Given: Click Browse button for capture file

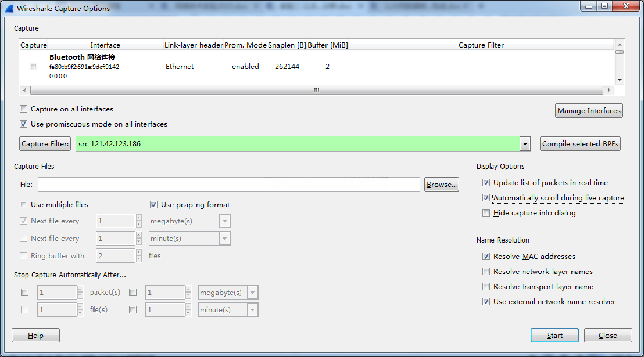Looking at the screenshot, I should [442, 185].
